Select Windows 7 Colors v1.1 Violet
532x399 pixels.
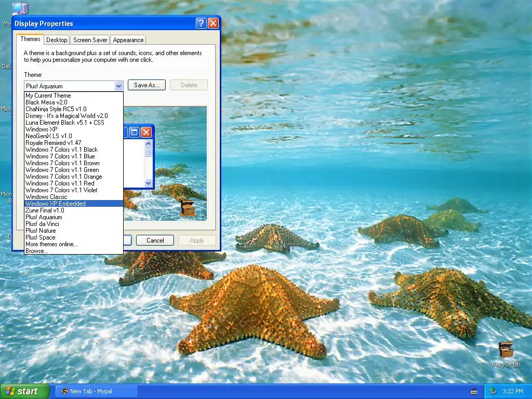pos(74,190)
